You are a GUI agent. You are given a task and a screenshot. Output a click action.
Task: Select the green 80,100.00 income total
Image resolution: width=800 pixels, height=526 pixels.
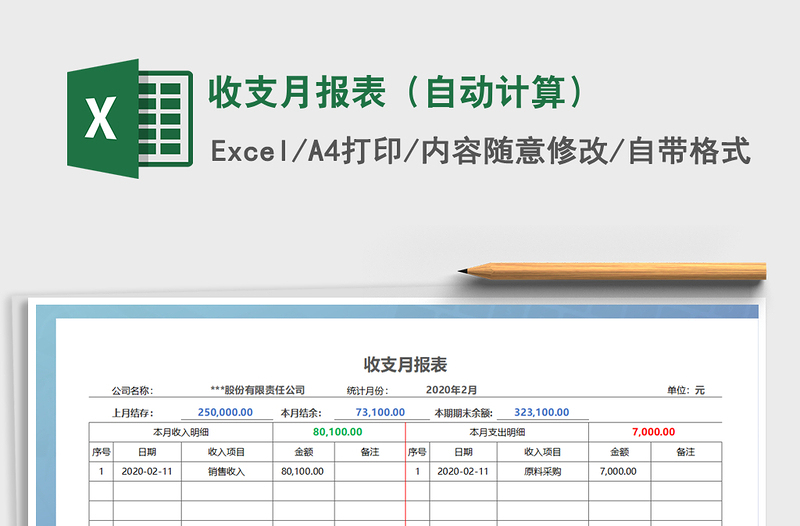pyautogui.click(x=337, y=432)
